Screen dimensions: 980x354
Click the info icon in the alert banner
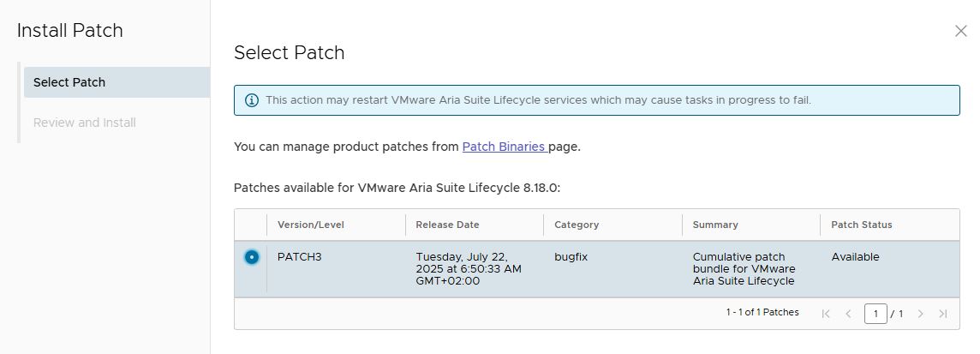pos(252,100)
